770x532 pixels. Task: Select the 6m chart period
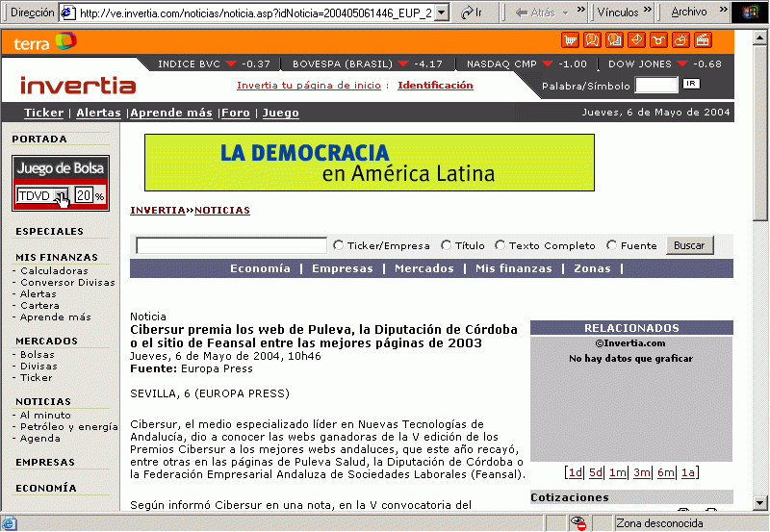(x=666, y=472)
